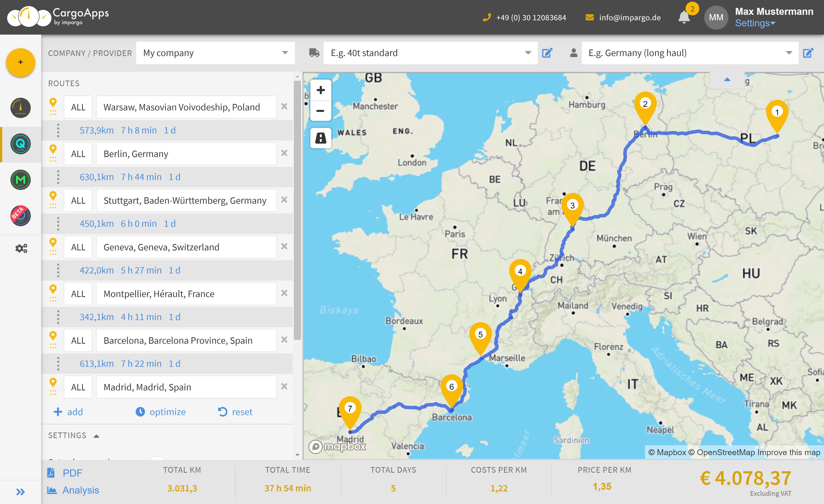Click the yellow plus create button
Viewport: 824px width, 504px height.
tap(20, 62)
